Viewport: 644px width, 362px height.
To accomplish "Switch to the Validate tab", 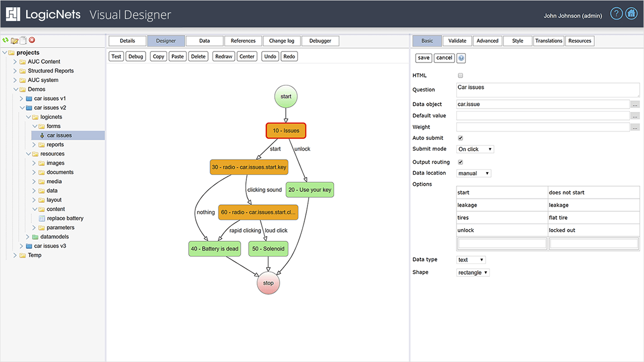I will (x=457, y=41).
